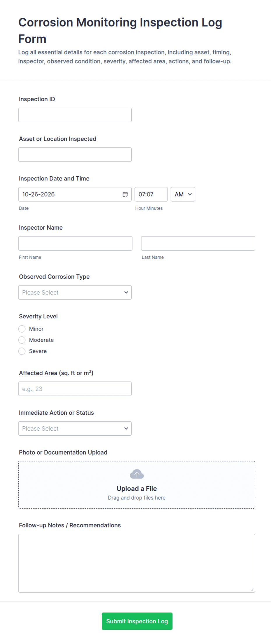The width and height of the screenshot is (271, 644).
Task: Click the Affected Area (sq. ft or m²) label
Action: 56,373
